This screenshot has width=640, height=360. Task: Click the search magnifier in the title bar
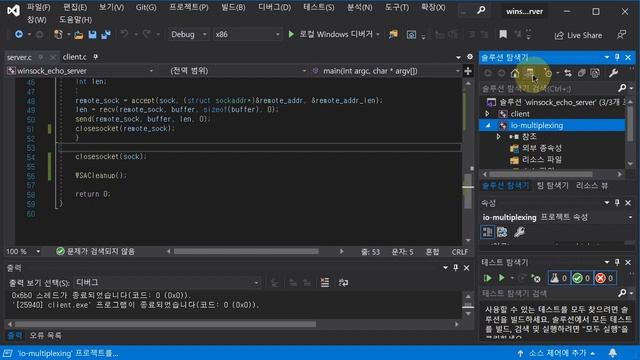click(x=481, y=10)
